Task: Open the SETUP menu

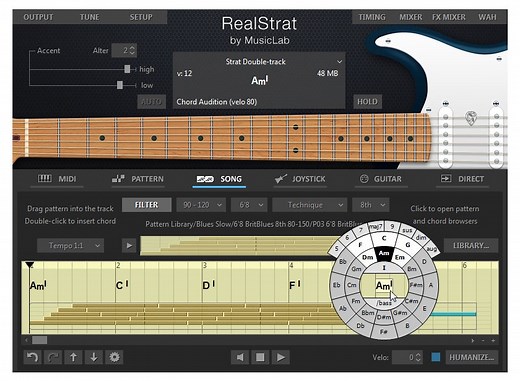Action: [141, 17]
